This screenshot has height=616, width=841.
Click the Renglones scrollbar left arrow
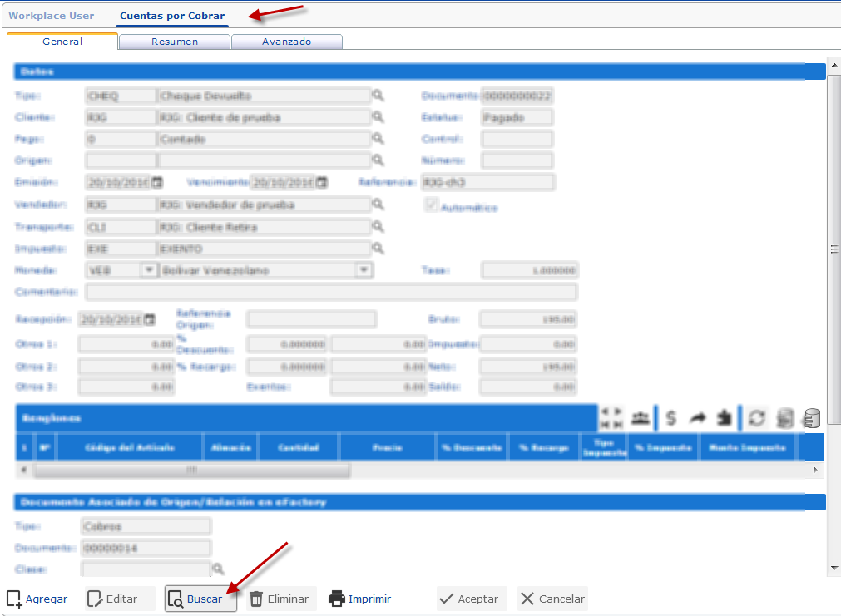(23, 471)
